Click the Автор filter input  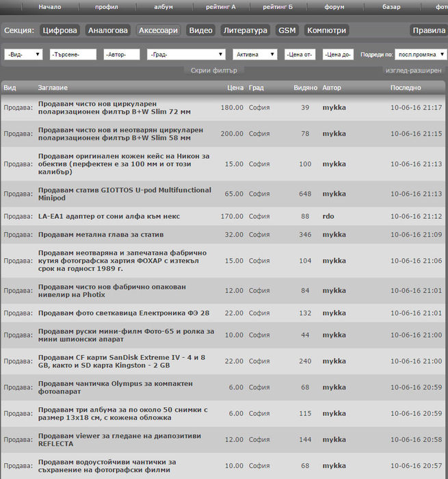pyautogui.click(x=122, y=55)
